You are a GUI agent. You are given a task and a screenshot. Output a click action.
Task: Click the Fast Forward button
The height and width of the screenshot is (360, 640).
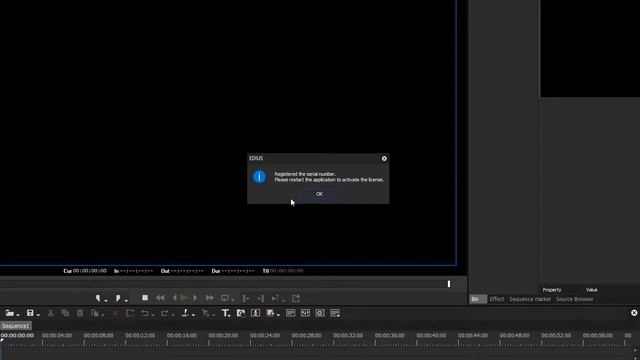point(209,298)
